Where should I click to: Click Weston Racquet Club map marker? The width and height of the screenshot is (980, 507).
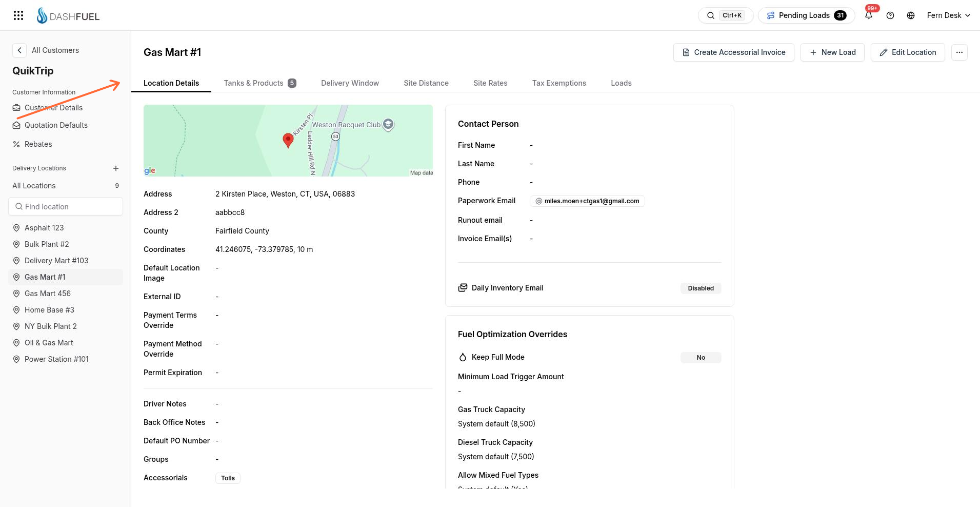click(x=388, y=124)
